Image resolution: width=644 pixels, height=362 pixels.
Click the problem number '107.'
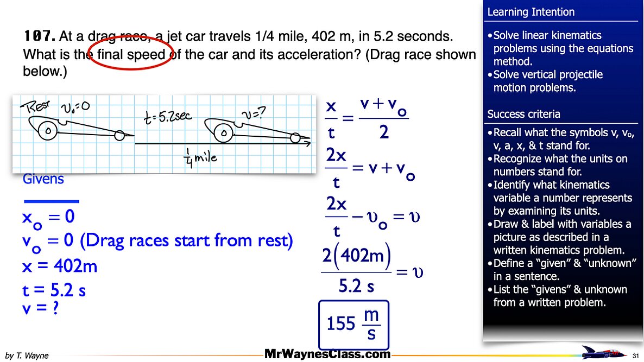39,36
